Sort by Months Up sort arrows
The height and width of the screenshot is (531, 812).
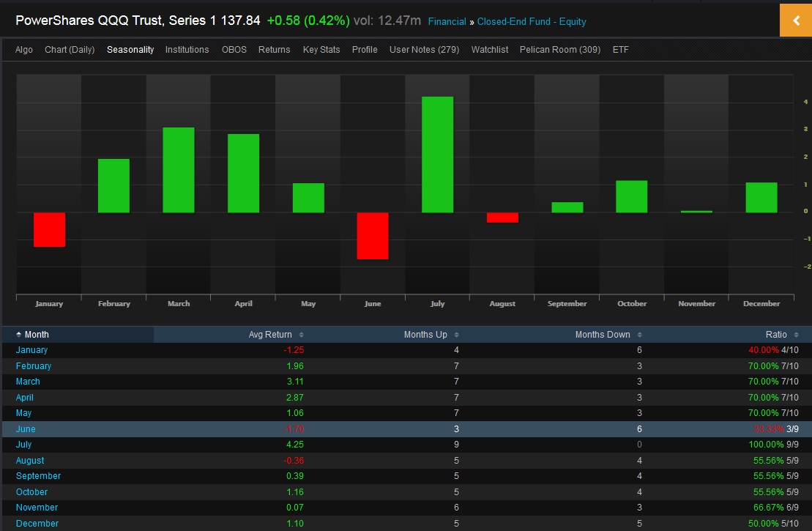456,335
